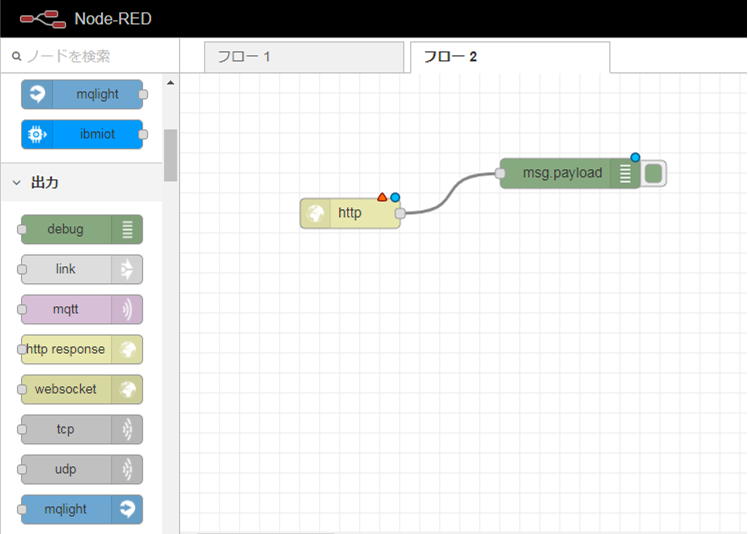Switch to the フロー 1 tab

304,57
